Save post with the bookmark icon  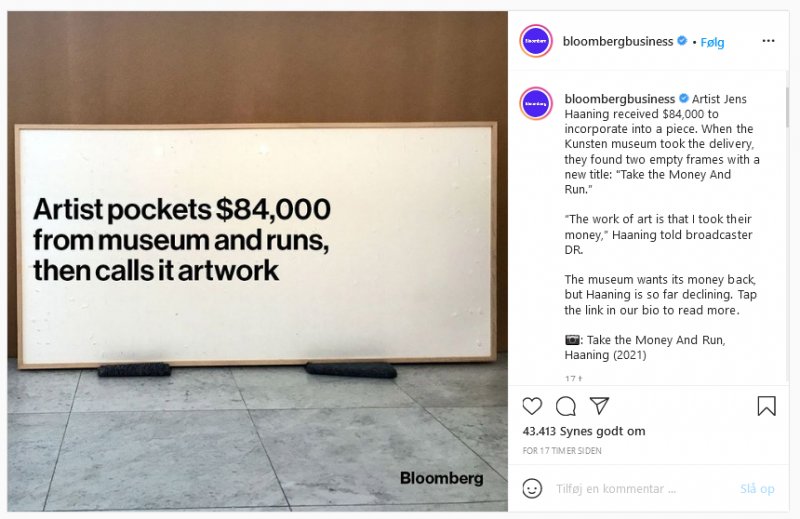click(x=766, y=406)
